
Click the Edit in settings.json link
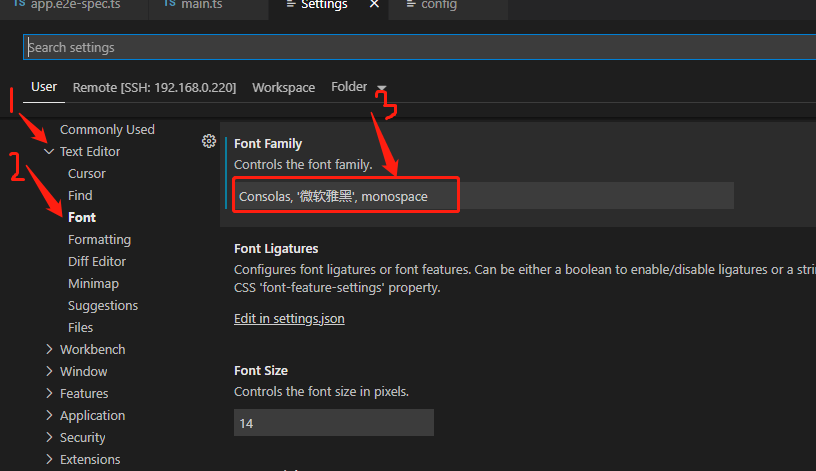click(289, 319)
